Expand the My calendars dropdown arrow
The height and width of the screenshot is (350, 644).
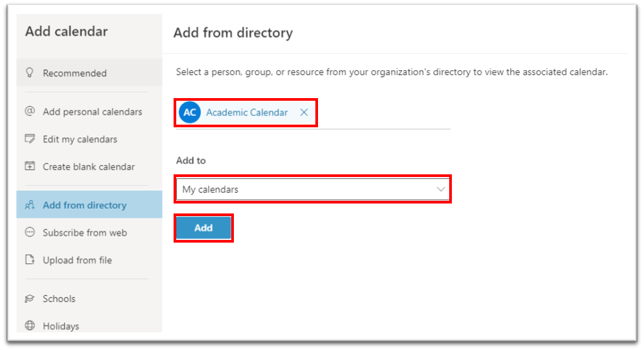click(441, 190)
